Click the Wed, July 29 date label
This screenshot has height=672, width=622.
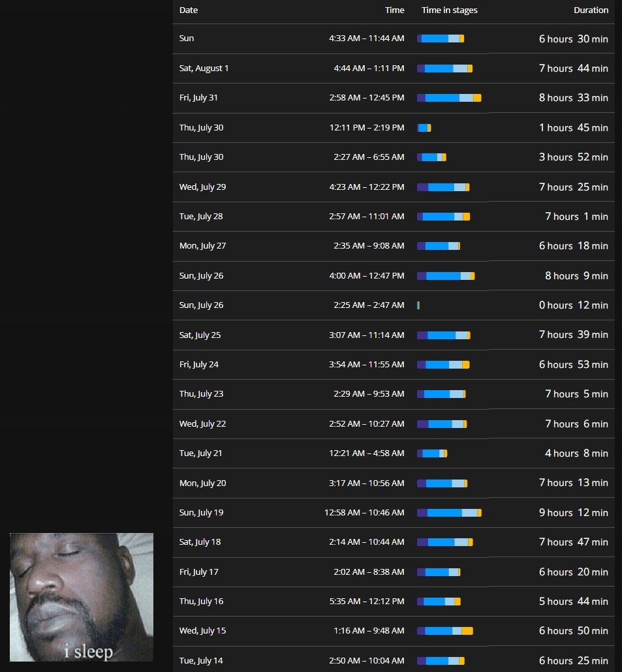(202, 187)
